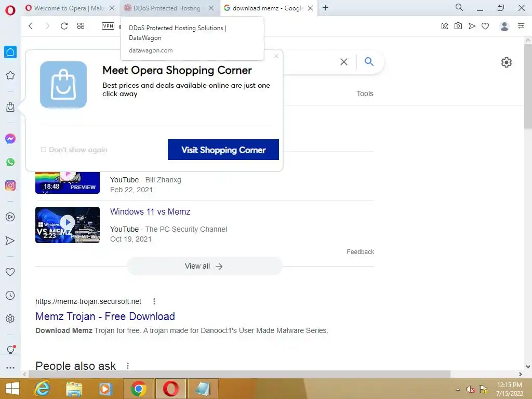Close the DDoS Protected Hosting tab
This screenshot has width=532, height=399.
click(211, 8)
